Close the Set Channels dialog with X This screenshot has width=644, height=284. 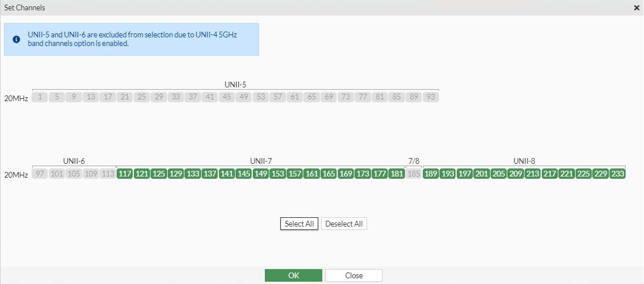tap(637, 8)
